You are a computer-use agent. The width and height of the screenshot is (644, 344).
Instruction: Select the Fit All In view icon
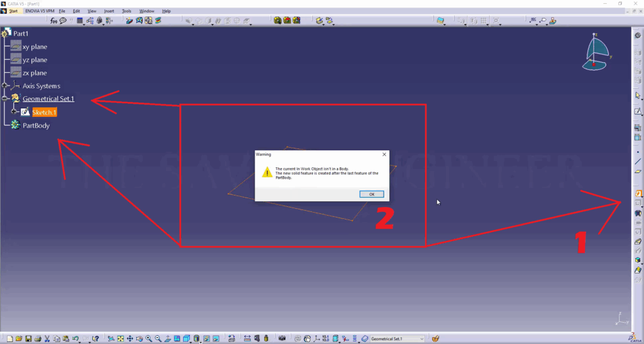pyautogui.click(x=120, y=339)
